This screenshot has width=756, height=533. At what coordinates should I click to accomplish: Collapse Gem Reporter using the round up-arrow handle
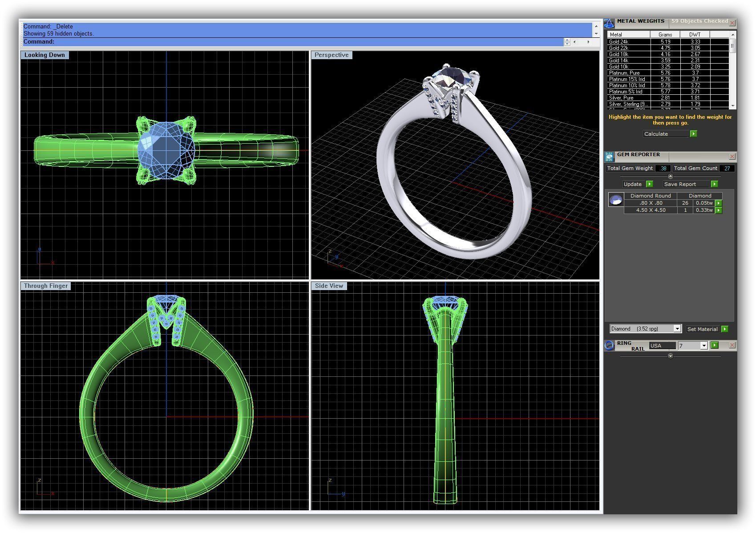pos(671,177)
